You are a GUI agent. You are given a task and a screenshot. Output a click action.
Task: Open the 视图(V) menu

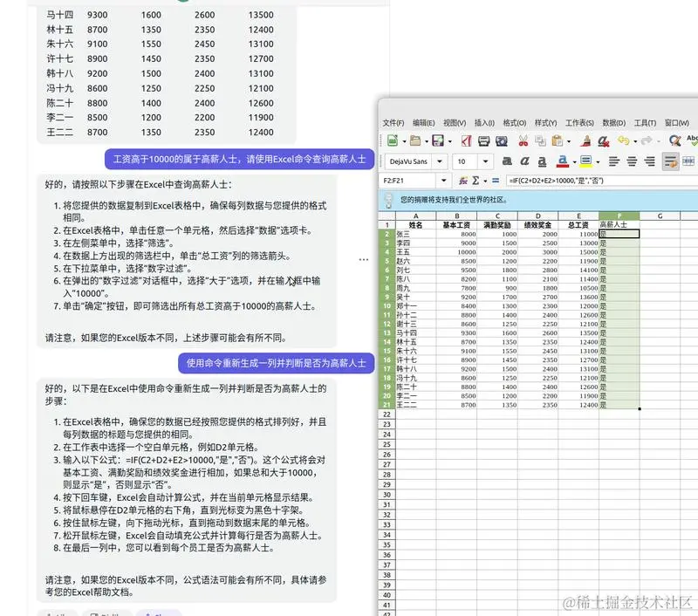click(x=455, y=123)
